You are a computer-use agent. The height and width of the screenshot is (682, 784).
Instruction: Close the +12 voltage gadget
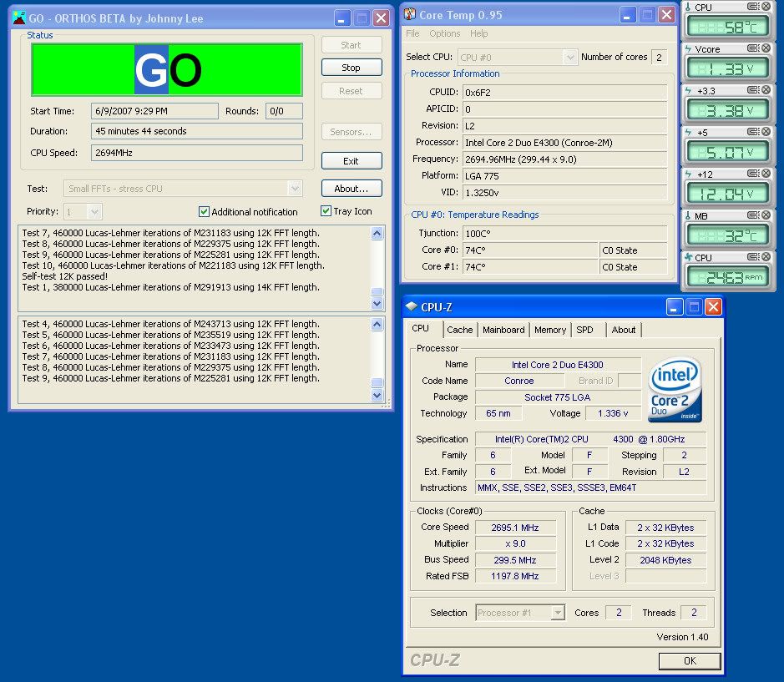coord(766,173)
